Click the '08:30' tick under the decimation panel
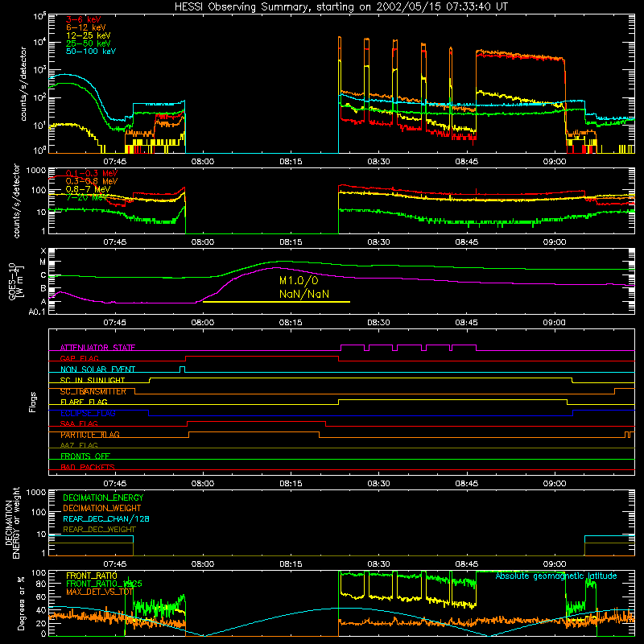 click(x=378, y=564)
